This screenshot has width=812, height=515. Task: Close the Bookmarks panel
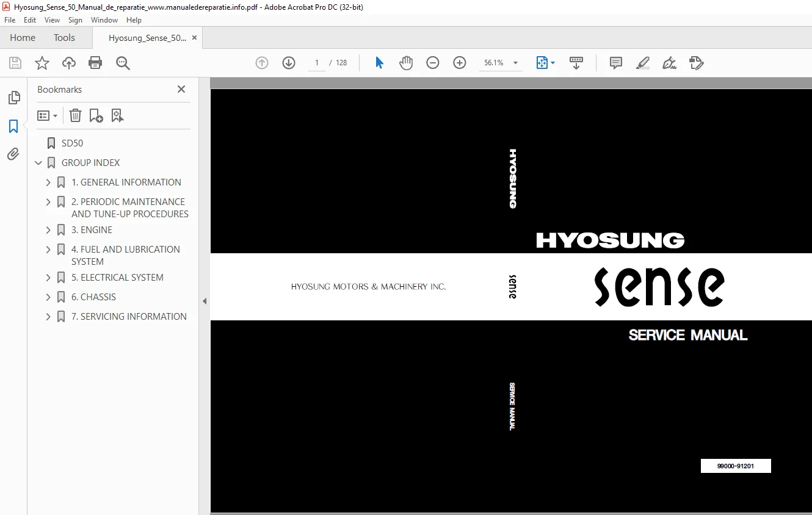[181, 89]
